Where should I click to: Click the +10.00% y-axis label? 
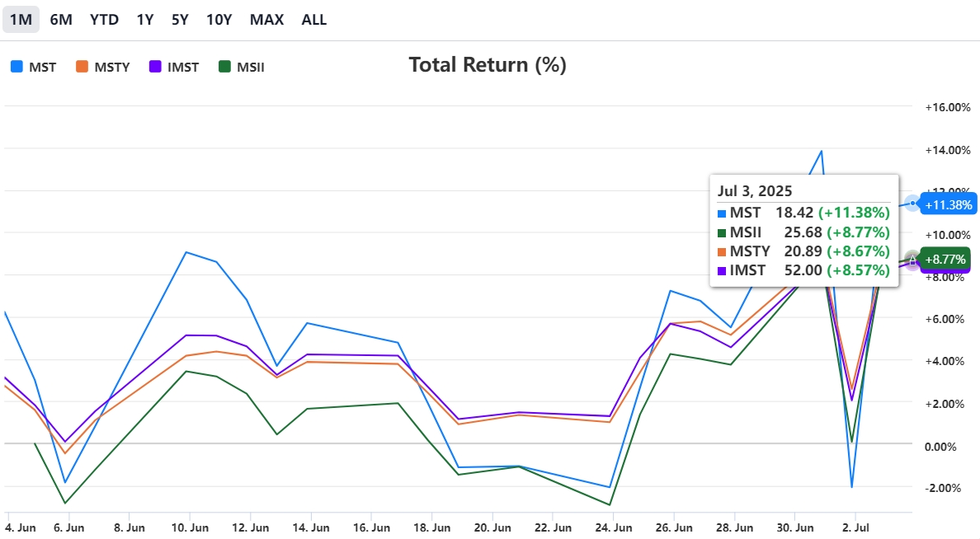[x=948, y=235]
